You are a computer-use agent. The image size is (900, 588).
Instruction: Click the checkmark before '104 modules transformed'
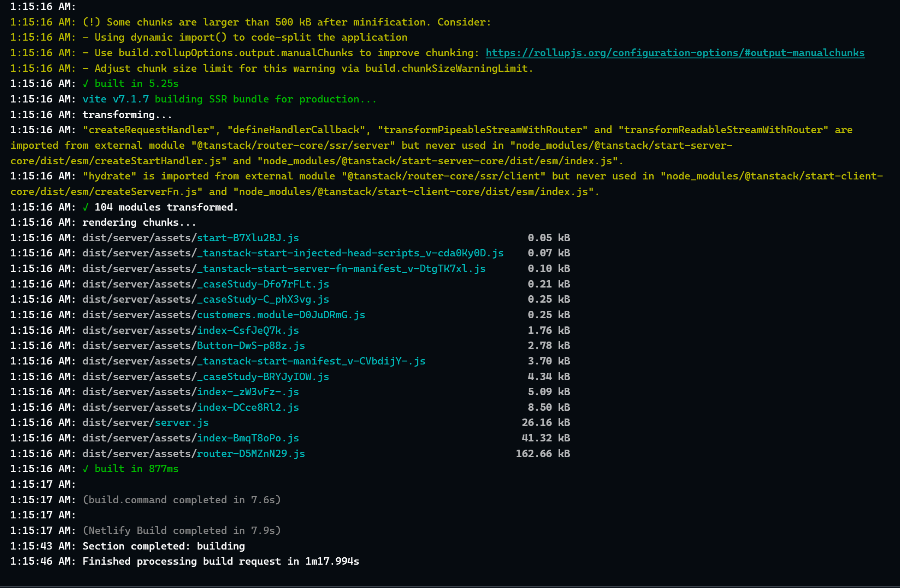point(86,207)
